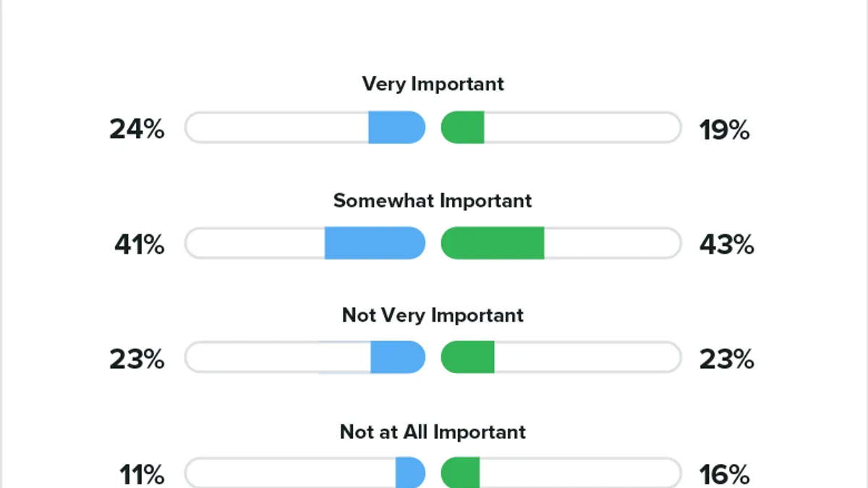This screenshot has height=488, width=868.
Task: Click empty track right of green 43% bar
Action: pyautogui.click(x=613, y=243)
